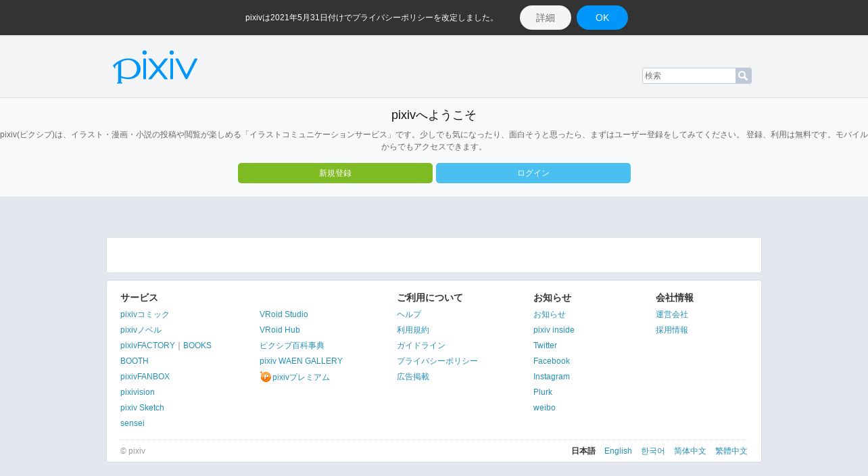The width and height of the screenshot is (868, 476).
Task: Open the 採用情報 link
Action: tap(672, 330)
